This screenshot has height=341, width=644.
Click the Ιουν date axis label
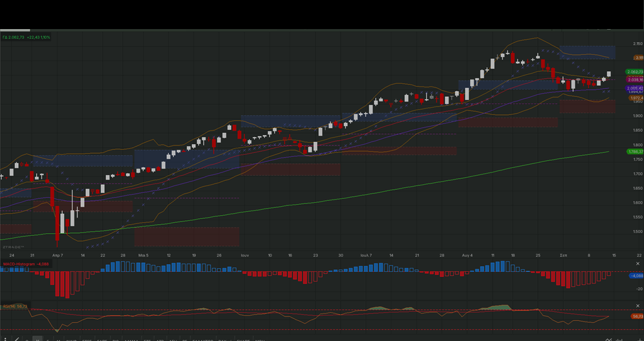point(245,255)
